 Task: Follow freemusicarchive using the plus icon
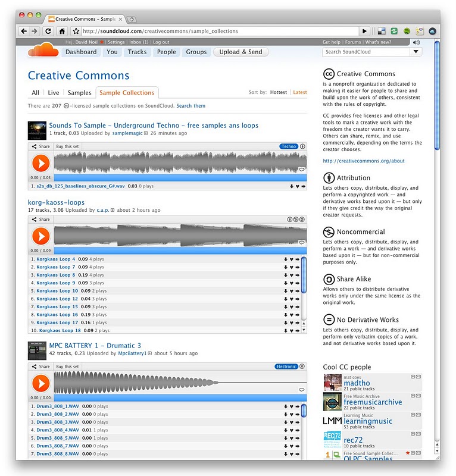[413, 396]
